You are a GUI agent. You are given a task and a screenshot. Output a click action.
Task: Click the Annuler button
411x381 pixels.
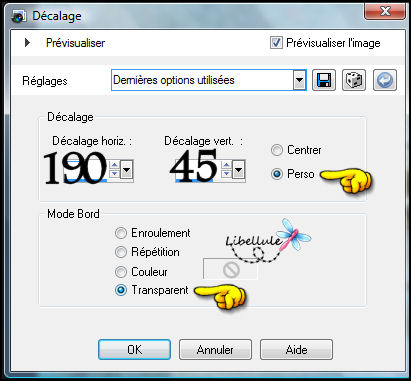(215, 349)
